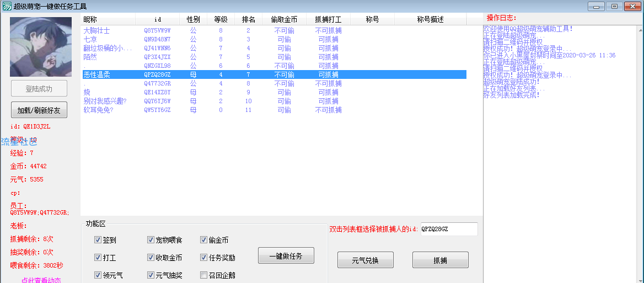The width and height of the screenshot is (644, 283).
Task: Click the 元气兑换 button
Action: (x=365, y=260)
